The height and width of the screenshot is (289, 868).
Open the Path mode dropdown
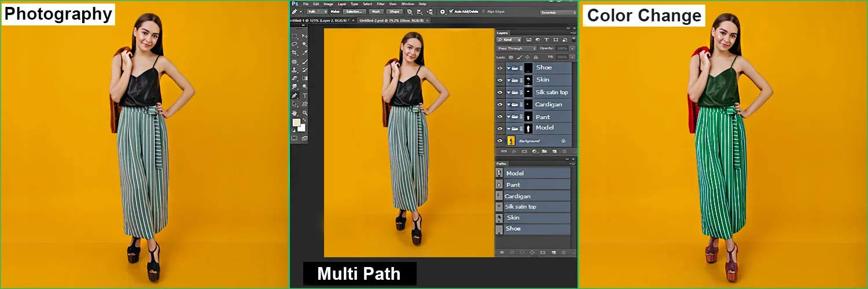[317, 11]
